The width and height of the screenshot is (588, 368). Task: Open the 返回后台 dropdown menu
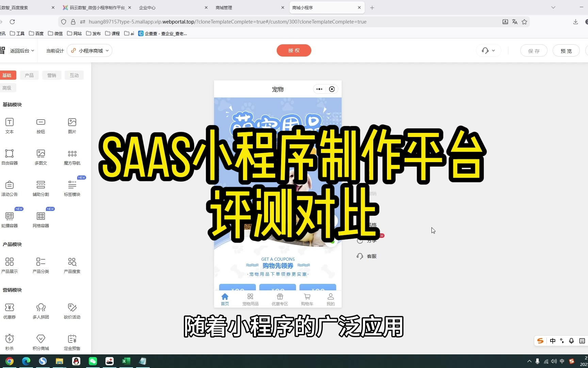[x=22, y=51]
